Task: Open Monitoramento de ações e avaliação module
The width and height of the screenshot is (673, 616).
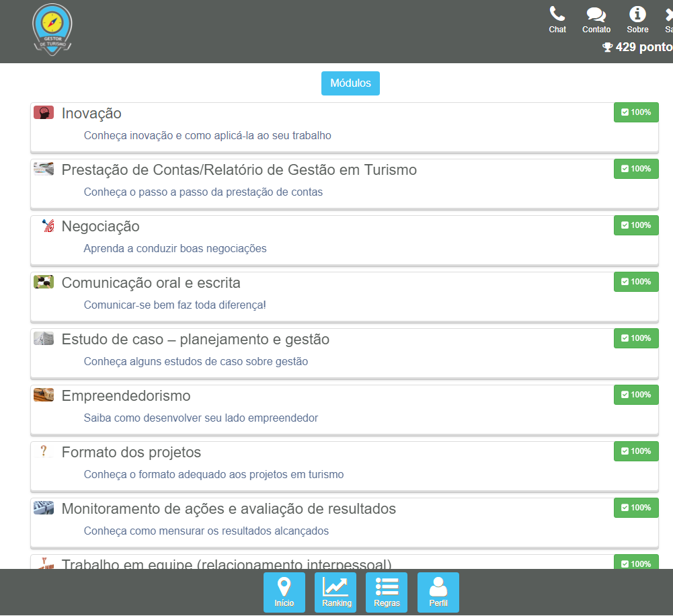Action: [229, 508]
